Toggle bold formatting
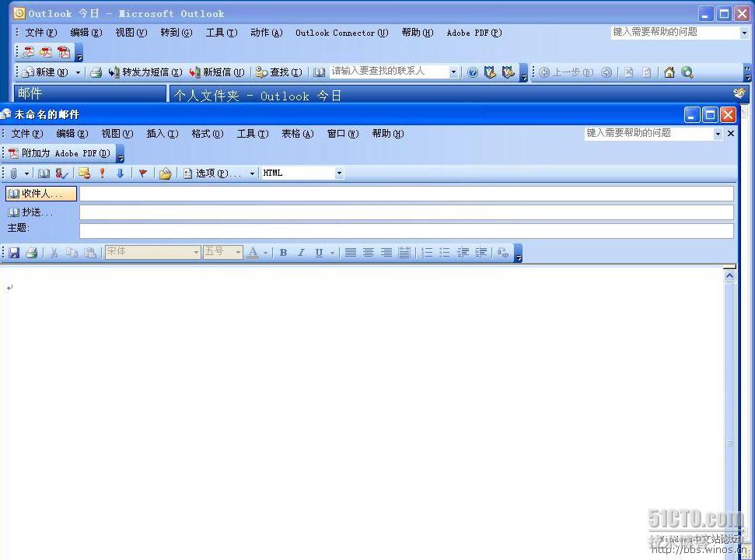This screenshot has height=560, width=755. tap(283, 252)
